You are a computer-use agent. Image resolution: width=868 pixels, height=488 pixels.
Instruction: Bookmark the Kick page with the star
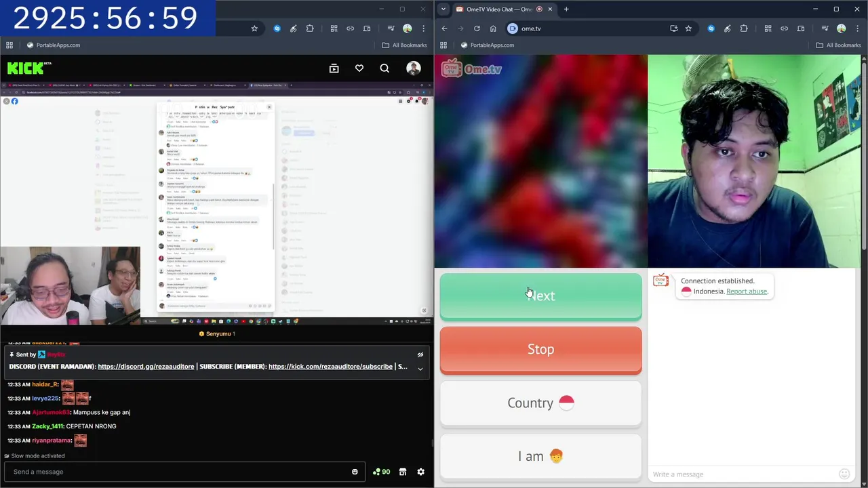pos(254,28)
